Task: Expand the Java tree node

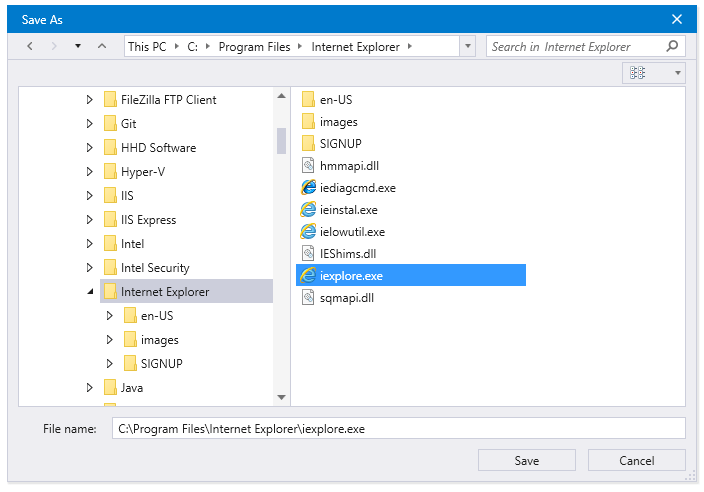Action: click(x=89, y=388)
